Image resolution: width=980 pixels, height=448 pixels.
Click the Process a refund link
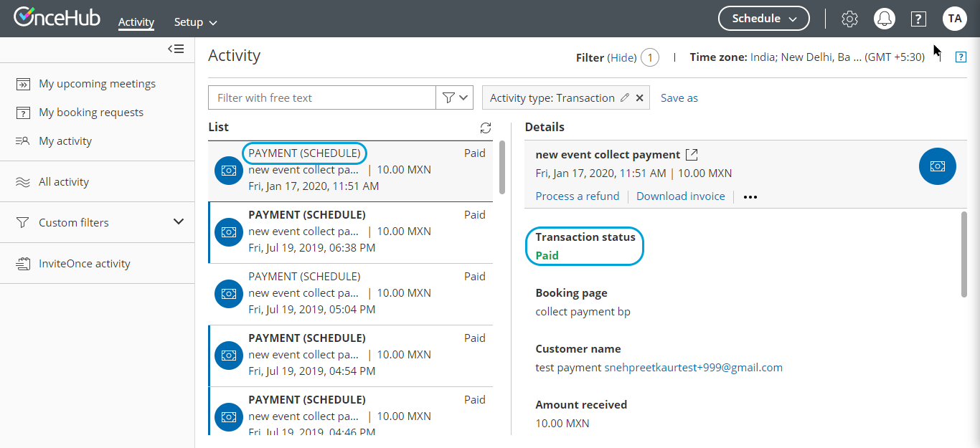577,196
